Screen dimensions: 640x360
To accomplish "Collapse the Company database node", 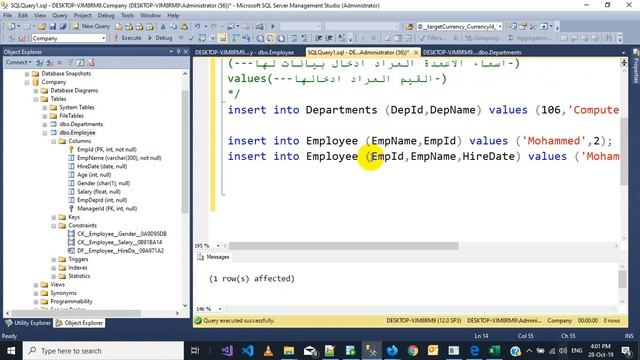I will [x=27, y=82].
